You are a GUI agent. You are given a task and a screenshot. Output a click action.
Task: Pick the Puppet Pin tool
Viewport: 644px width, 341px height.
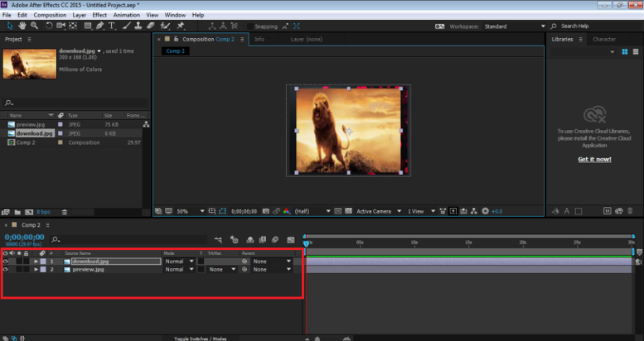pyautogui.click(x=181, y=26)
